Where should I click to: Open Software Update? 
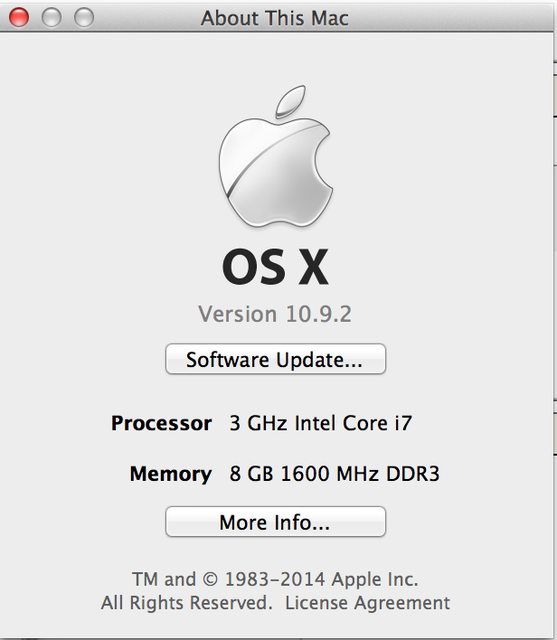pos(275,359)
